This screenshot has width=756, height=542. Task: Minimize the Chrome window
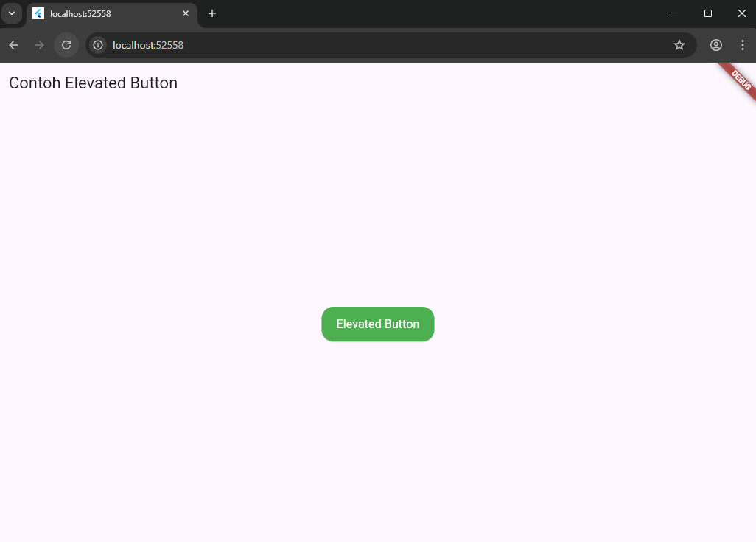pos(673,13)
